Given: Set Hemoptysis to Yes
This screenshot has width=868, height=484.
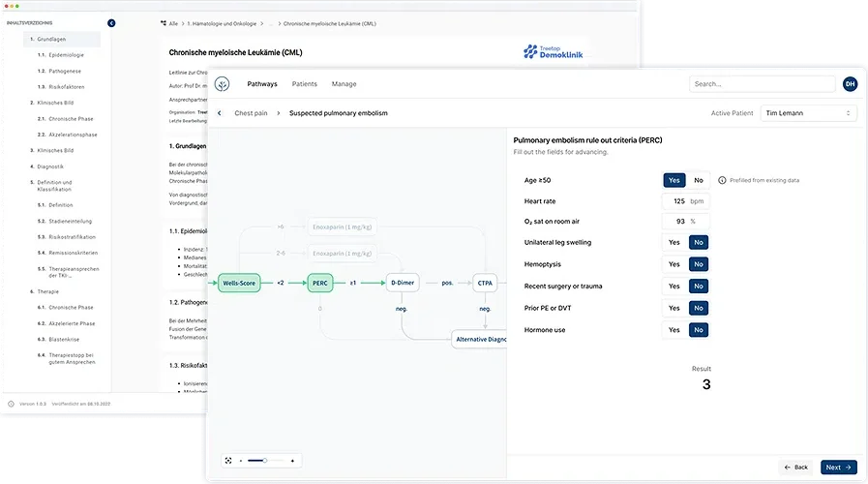Looking at the screenshot, I should (x=673, y=264).
